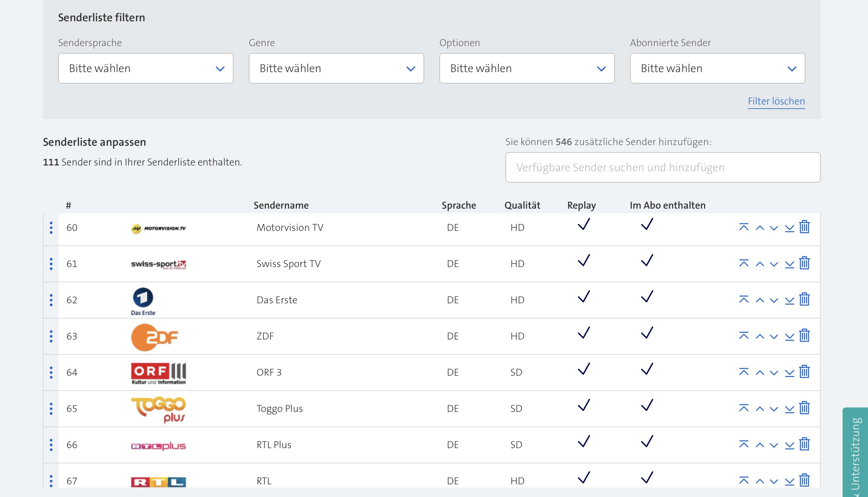Delete ZDF channel from list
The height and width of the screenshot is (497, 868).
(x=804, y=335)
